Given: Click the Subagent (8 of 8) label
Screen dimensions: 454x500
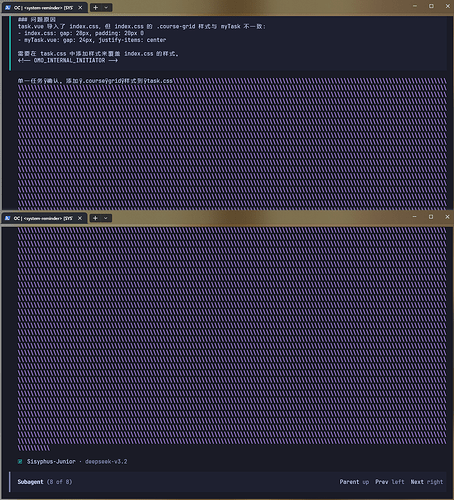Looking at the screenshot, I should tap(45, 482).
